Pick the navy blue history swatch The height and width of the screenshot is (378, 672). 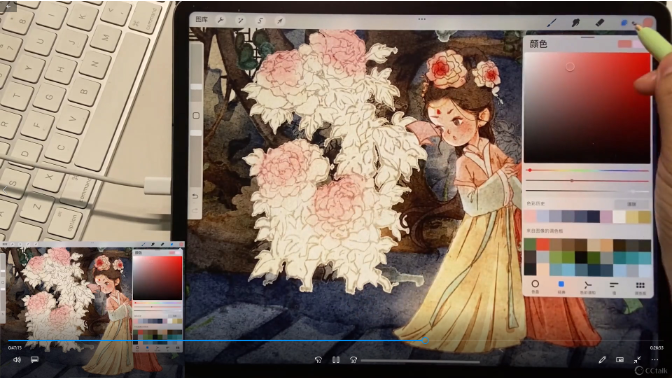pyautogui.click(x=594, y=216)
